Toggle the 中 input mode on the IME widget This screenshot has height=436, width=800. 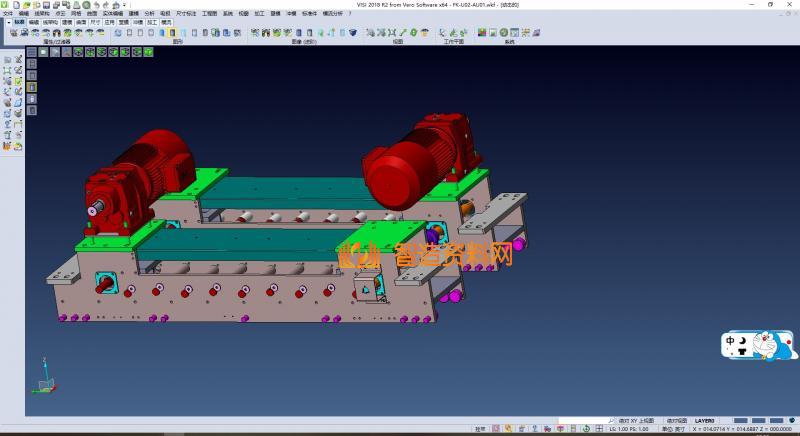pyautogui.click(x=731, y=341)
